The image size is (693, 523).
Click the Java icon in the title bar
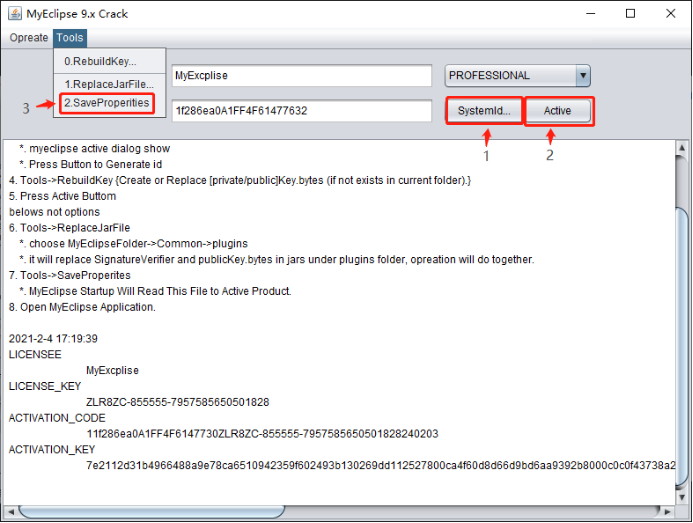click(x=15, y=14)
